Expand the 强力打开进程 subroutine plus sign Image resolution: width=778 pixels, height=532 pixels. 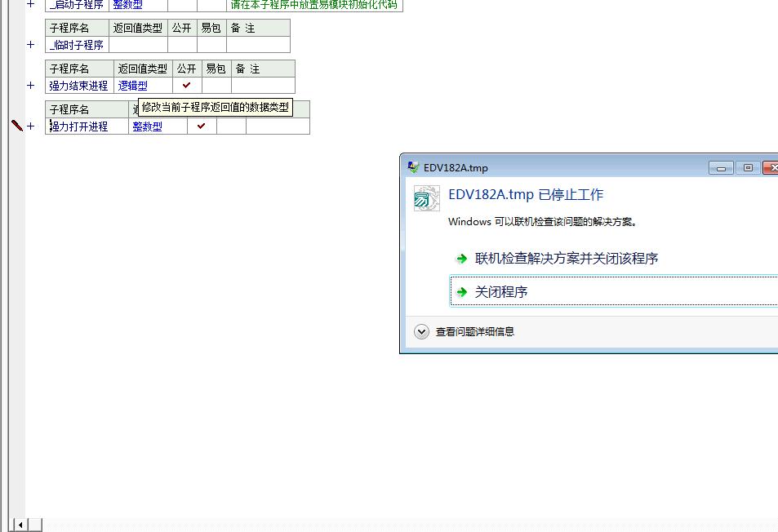31,126
